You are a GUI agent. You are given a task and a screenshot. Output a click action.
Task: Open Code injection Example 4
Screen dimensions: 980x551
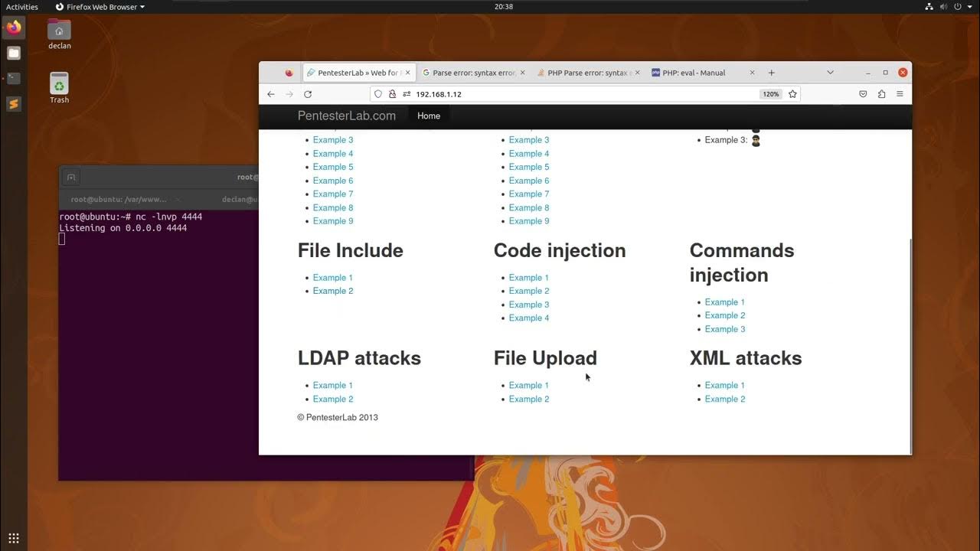(529, 318)
